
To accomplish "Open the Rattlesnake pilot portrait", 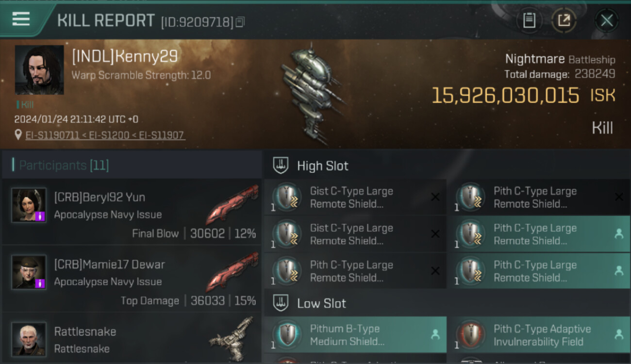I will coord(29,339).
